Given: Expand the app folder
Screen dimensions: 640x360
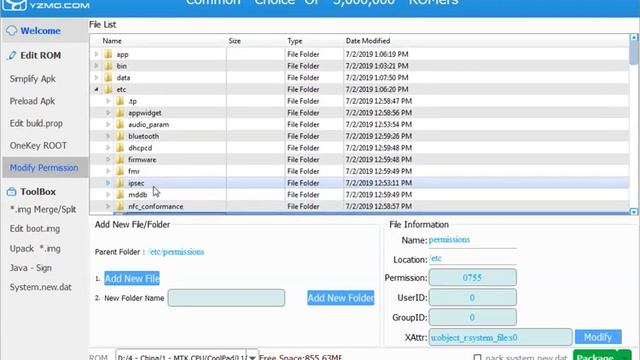Looking at the screenshot, I should tap(96, 54).
